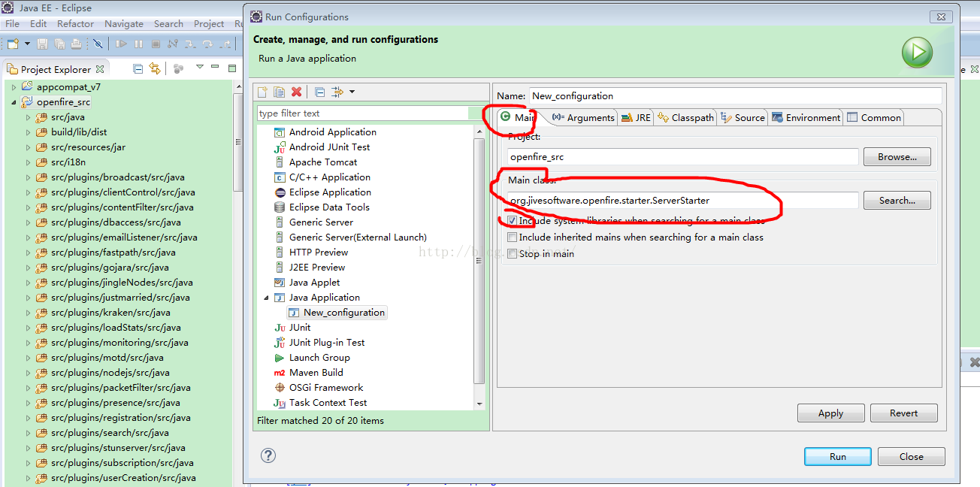
Task: Click the Apply button
Action: point(830,413)
